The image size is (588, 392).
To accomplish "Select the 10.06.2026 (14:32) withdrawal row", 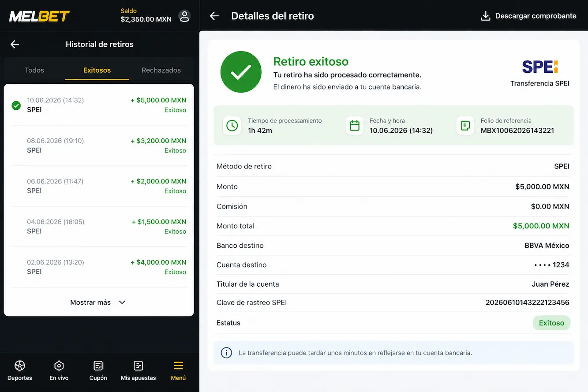I will click(99, 105).
